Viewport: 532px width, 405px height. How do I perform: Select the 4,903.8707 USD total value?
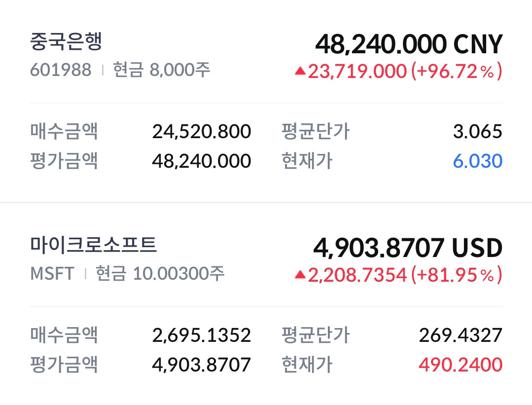(408, 248)
